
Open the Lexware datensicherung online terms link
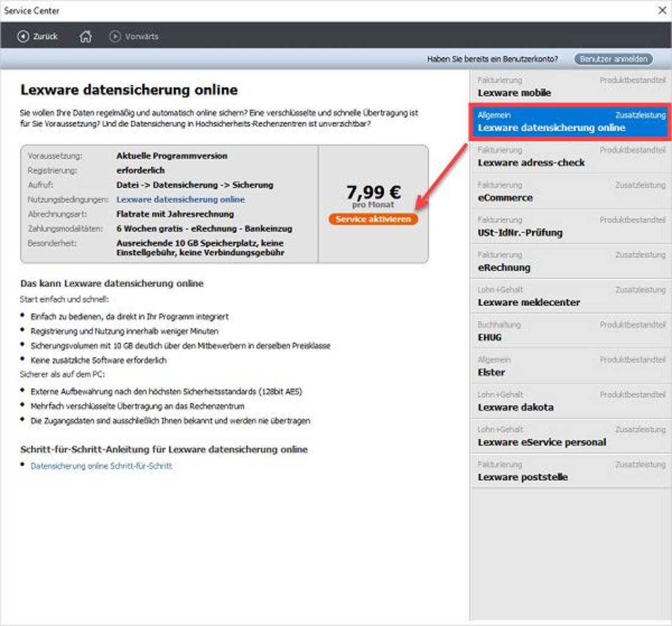pyautogui.click(x=180, y=199)
